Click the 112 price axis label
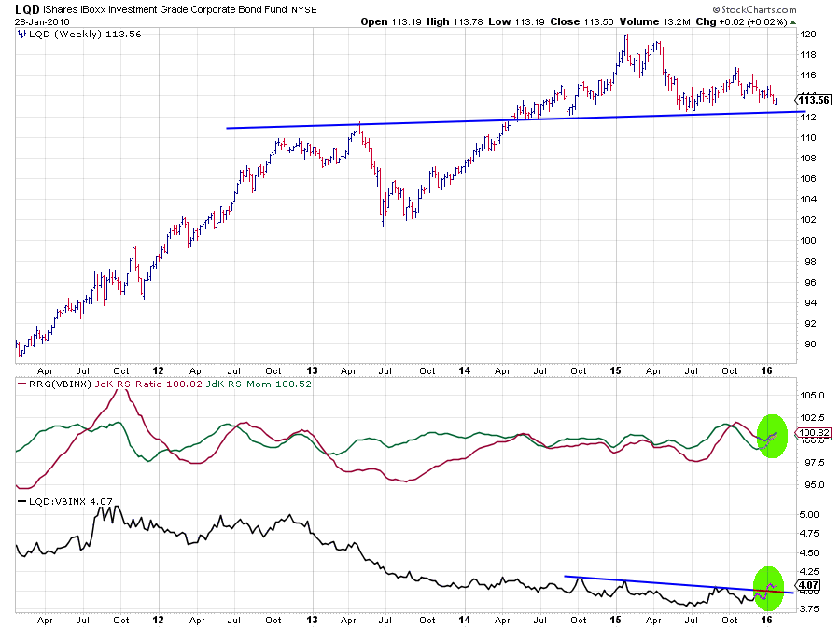Image resolution: width=840 pixels, height=628 pixels. pyautogui.click(x=807, y=118)
